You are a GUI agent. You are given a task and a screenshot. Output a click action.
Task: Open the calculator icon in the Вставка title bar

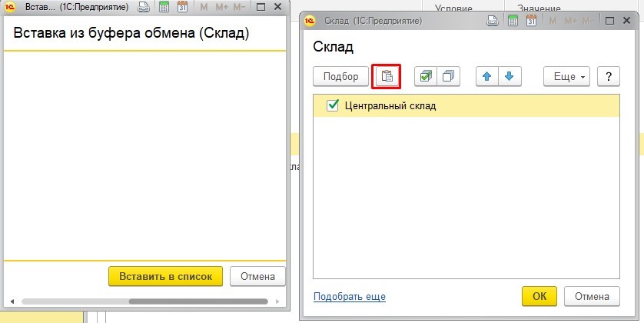click(164, 7)
